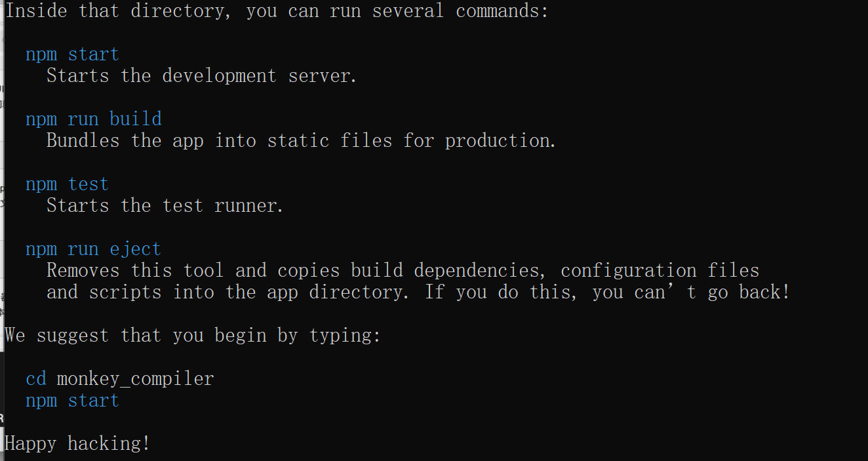This screenshot has height=461, width=868.
Task: Click the text 'Starts the development server.'
Action: click(202, 76)
